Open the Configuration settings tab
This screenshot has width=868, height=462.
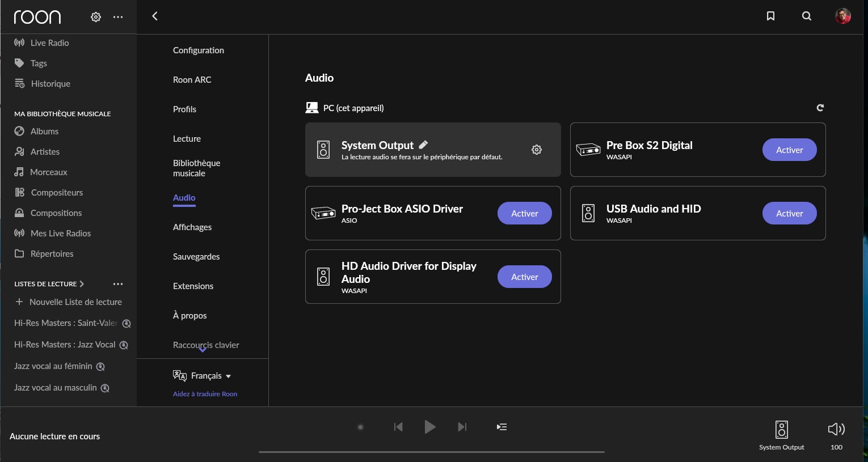[199, 50]
